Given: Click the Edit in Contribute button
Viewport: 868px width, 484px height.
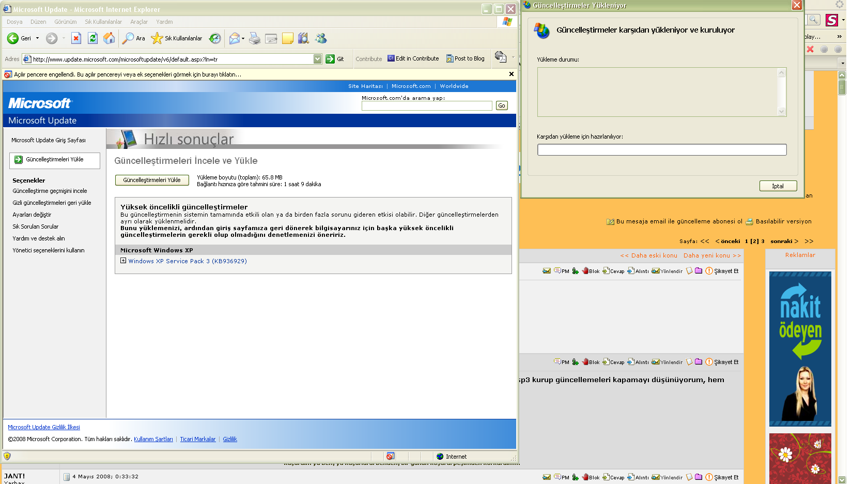Looking at the screenshot, I should [x=413, y=58].
